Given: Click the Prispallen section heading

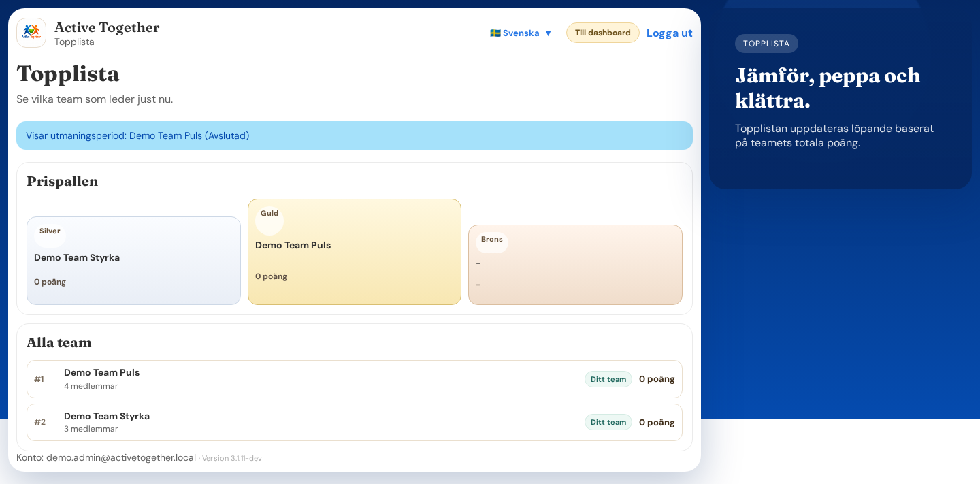Looking at the screenshot, I should pos(63,181).
